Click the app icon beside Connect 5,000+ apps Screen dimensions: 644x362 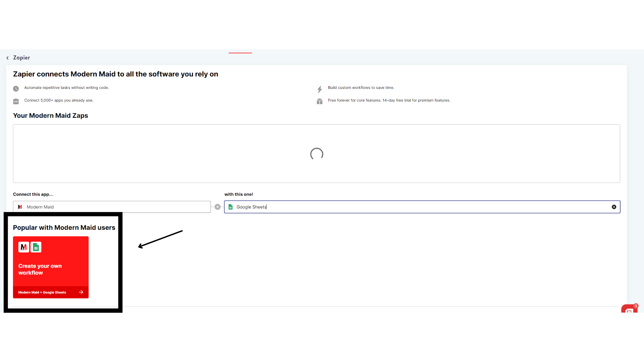coord(16,101)
